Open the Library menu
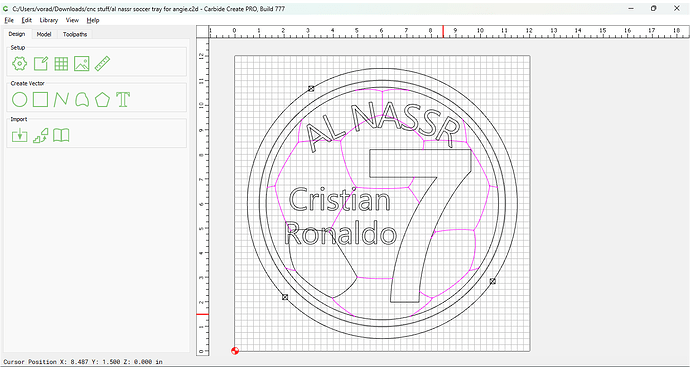The image size is (690, 367). [48, 20]
